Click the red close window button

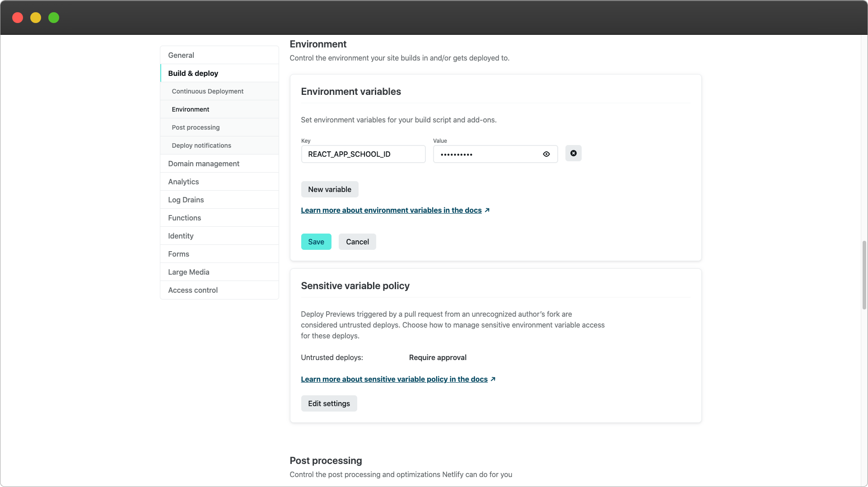[x=18, y=18]
